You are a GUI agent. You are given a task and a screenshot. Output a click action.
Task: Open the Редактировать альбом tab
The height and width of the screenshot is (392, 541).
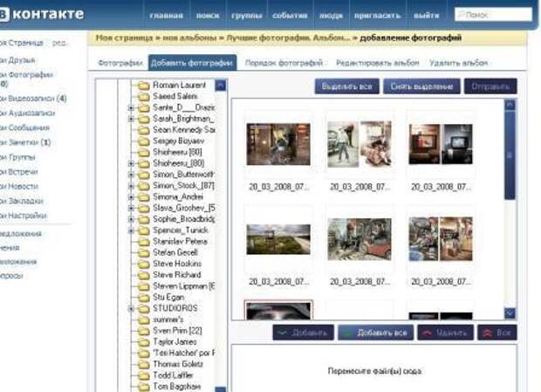coord(377,63)
